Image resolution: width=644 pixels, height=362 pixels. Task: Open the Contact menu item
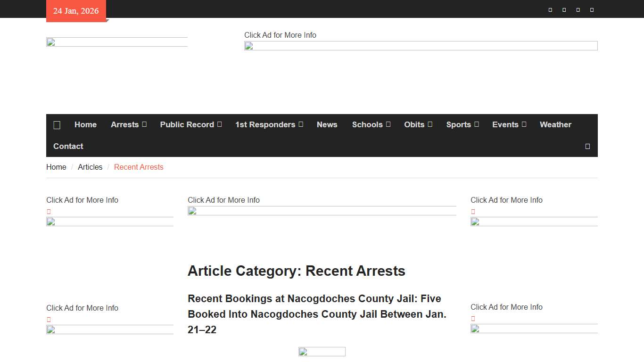(x=68, y=146)
